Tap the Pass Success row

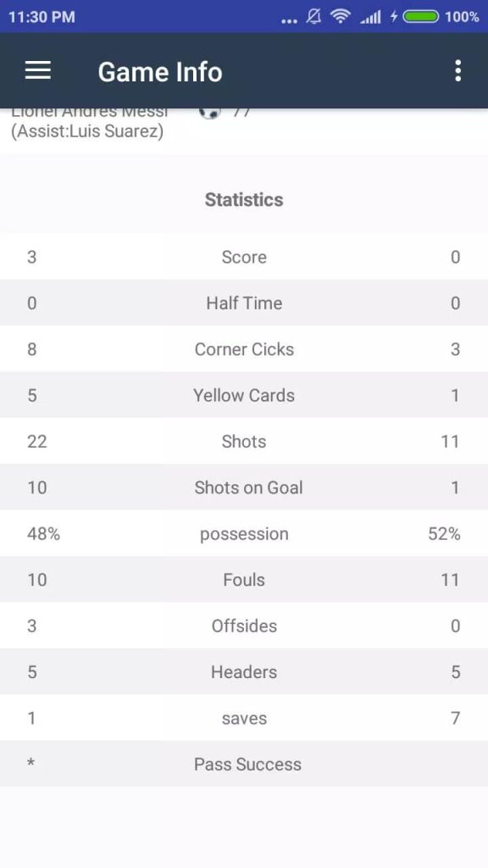(x=244, y=765)
